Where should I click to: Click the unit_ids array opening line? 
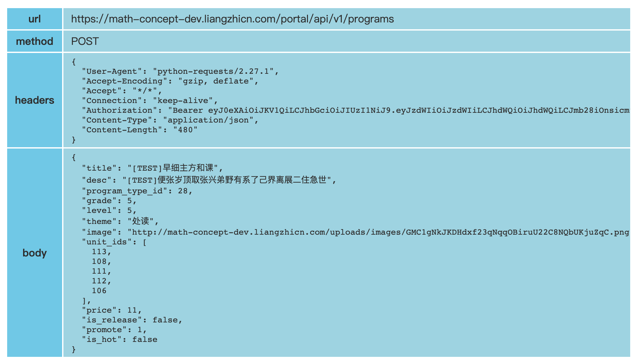pyautogui.click(x=114, y=242)
